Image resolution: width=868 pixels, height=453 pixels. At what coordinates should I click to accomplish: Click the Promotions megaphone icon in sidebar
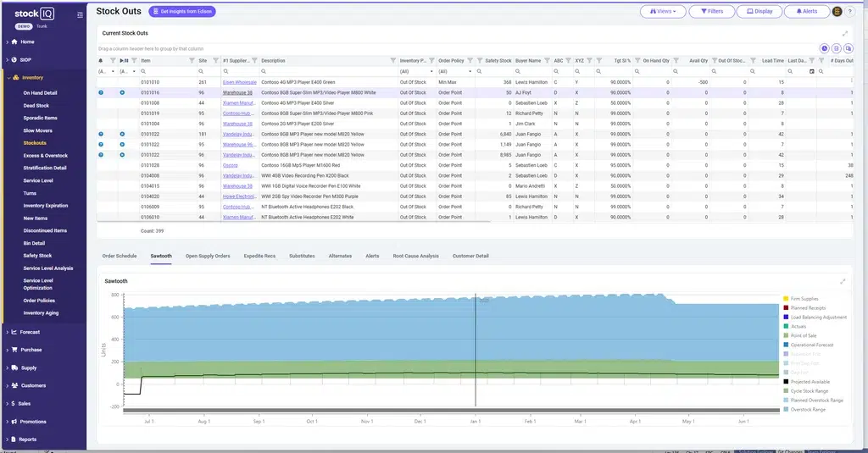tap(14, 422)
